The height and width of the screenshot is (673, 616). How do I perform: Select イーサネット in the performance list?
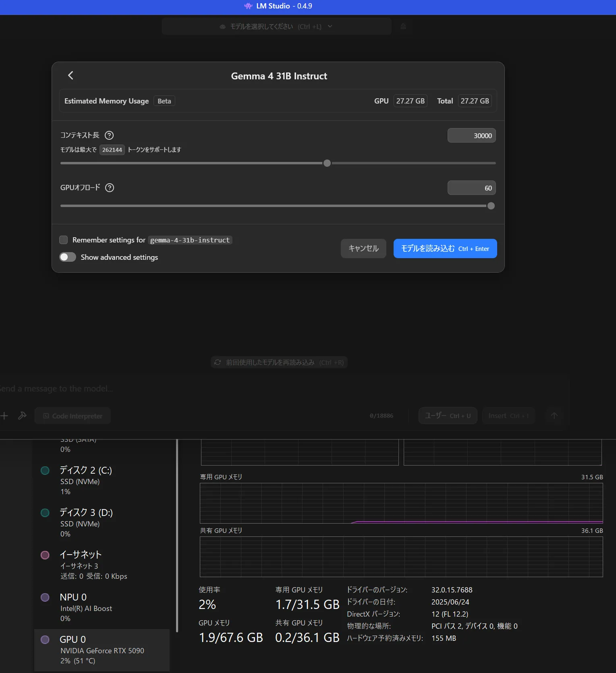(102, 565)
